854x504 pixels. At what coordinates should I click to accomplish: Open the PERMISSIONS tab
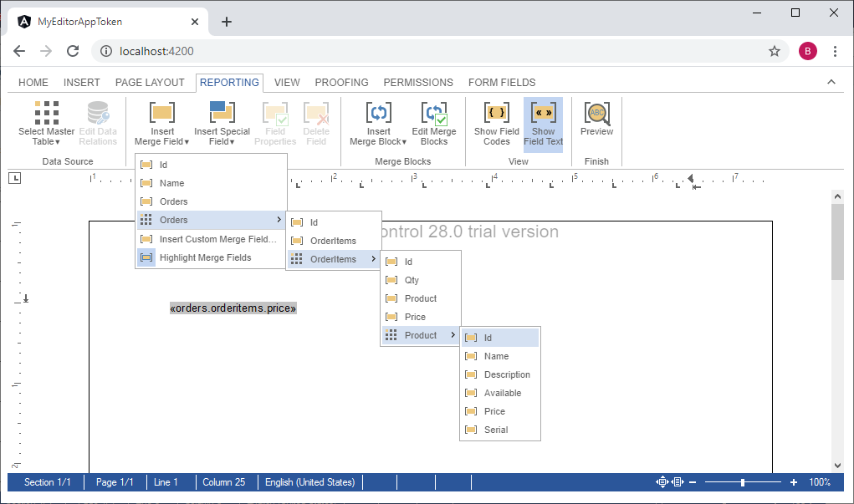[418, 82]
